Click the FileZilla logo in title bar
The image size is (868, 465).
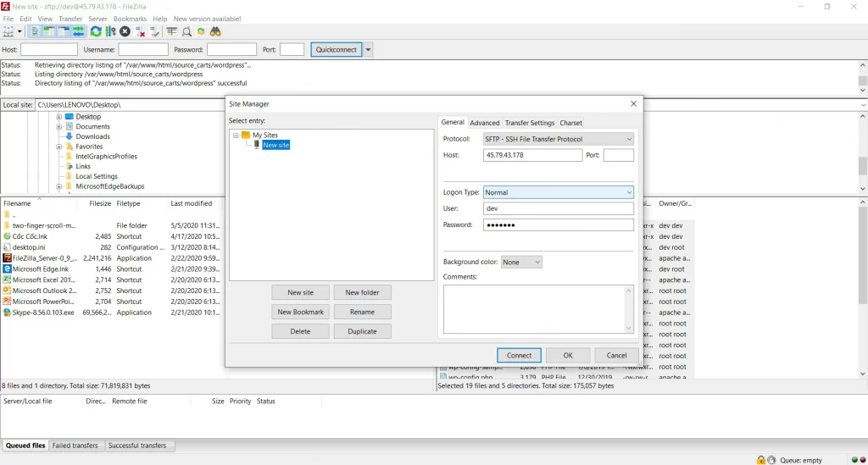click(x=6, y=7)
